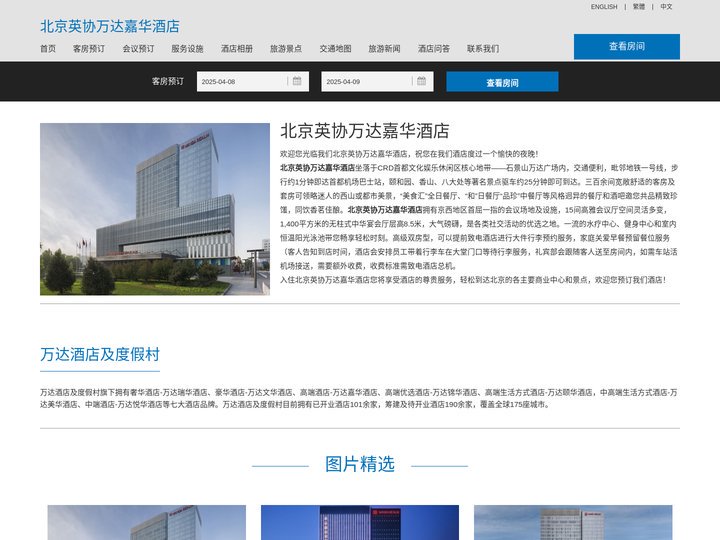Open the 酒店相册 menu item
This screenshot has width=720, height=540.
click(x=237, y=49)
